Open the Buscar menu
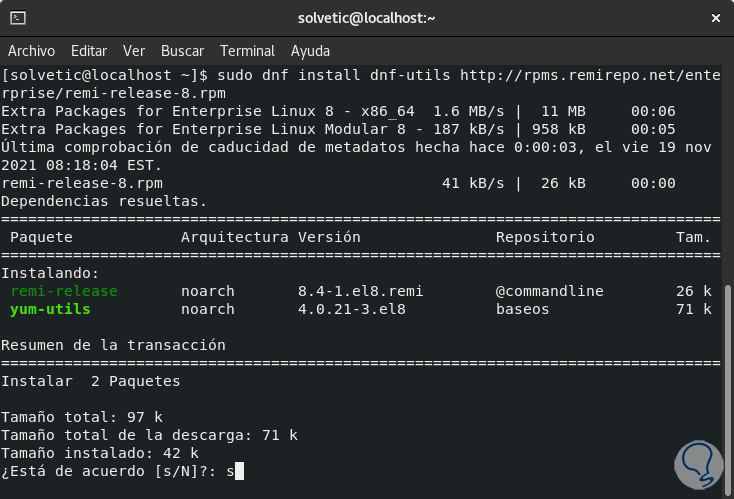 (182, 50)
